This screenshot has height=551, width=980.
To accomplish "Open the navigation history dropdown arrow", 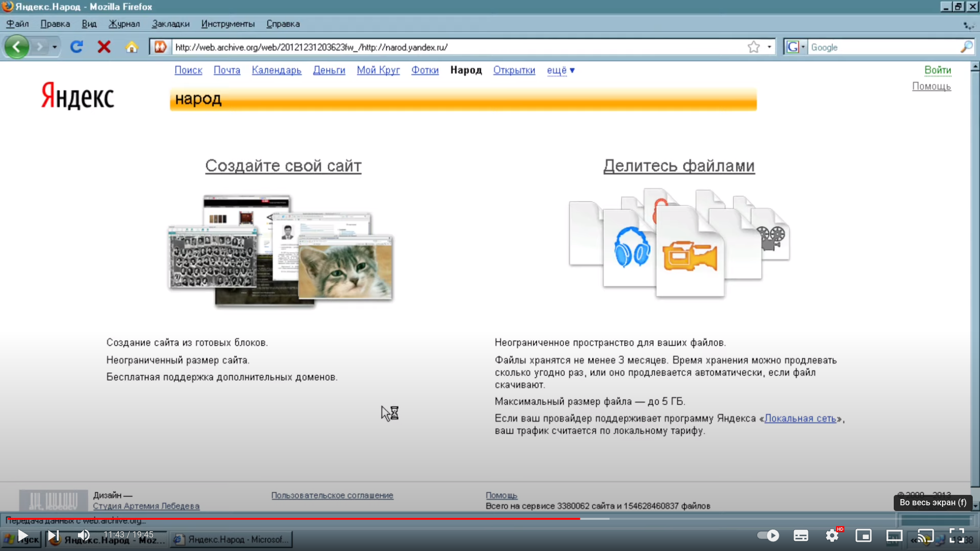I will pyautogui.click(x=55, y=47).
